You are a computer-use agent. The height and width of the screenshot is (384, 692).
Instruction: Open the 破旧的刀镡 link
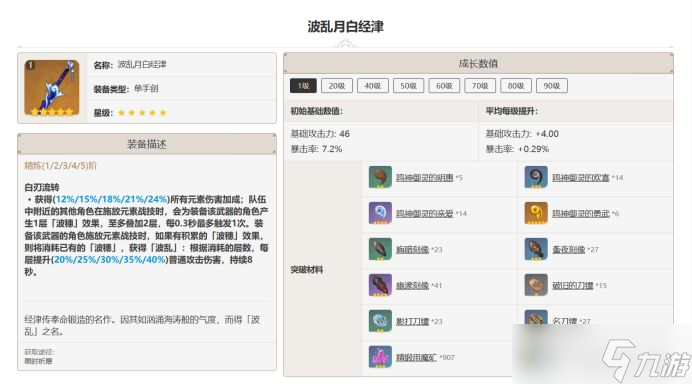coord(573,286)
